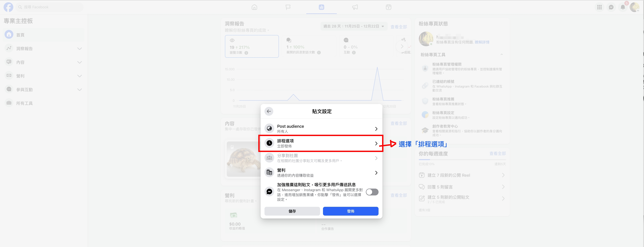Click the info icon beside 展開的訊息對話次數
644x247 pixels.
pos(319,53)
